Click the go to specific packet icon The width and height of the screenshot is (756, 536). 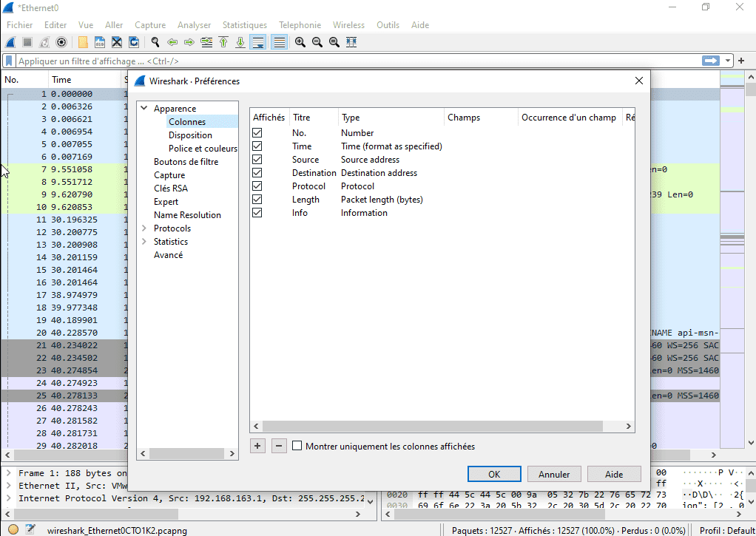(x=206, y=42)
